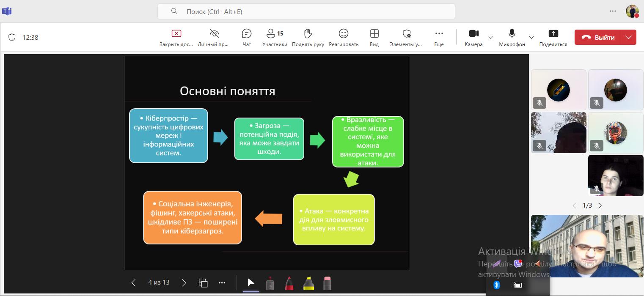Select the yellow highlighter tool
The width and height of the screenshot is (644, 296).
click(x=308, y=283)
